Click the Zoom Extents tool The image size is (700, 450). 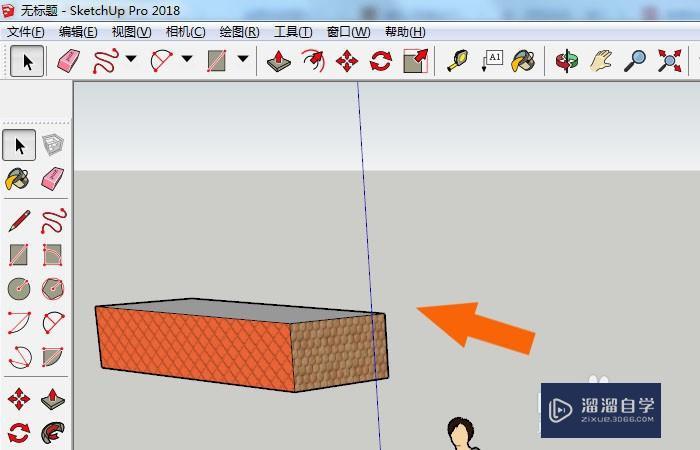(670, 61)
